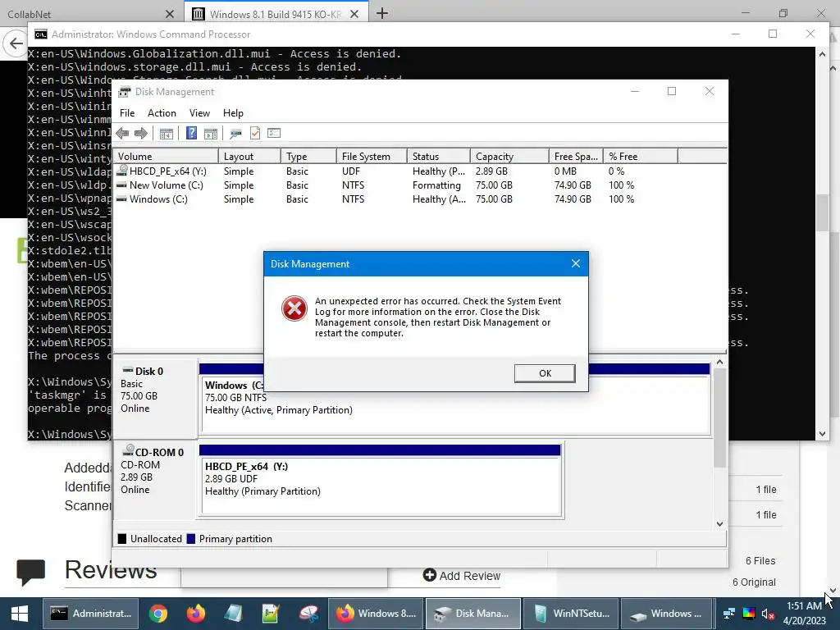Close the Disk Management error dialog
Image resolution: width=840 pixels, height=630 pixels.
[x=575, y=263]
